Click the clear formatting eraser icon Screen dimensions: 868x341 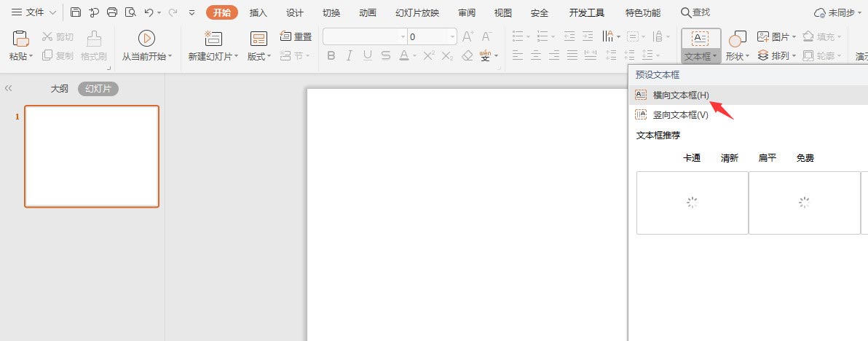pos(467,55)
